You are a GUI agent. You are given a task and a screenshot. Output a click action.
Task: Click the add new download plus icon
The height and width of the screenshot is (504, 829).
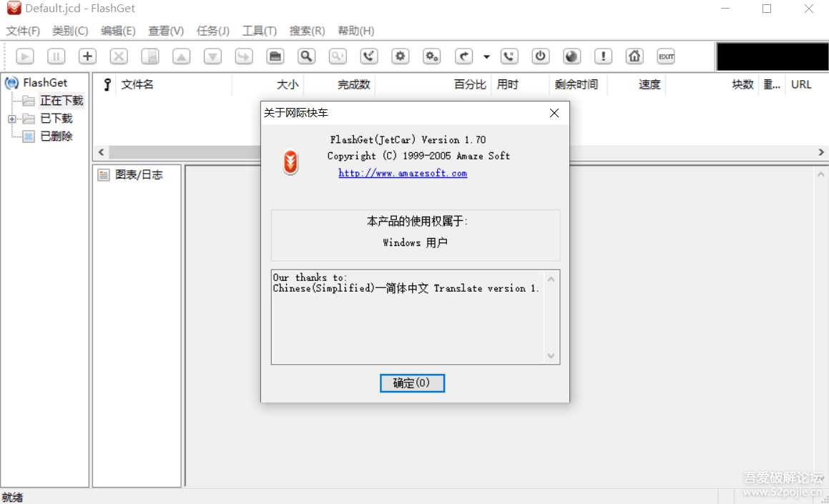pos(87,56)
